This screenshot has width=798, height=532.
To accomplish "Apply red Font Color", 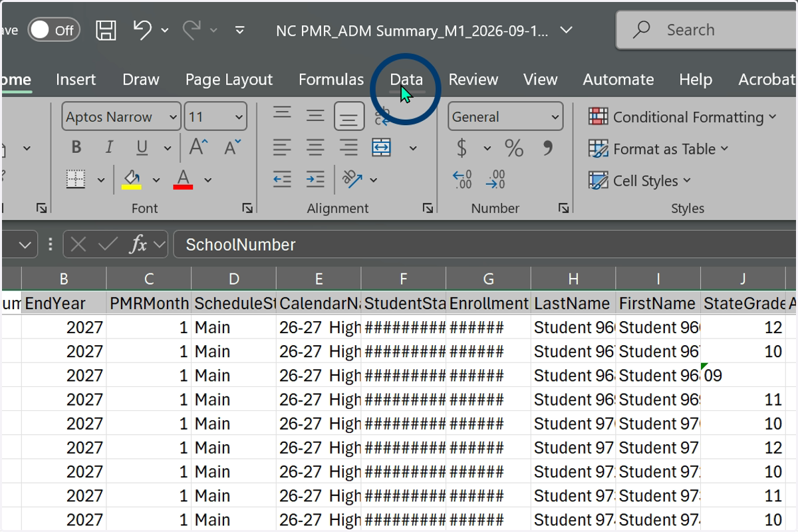I will (x=183, y=180).
